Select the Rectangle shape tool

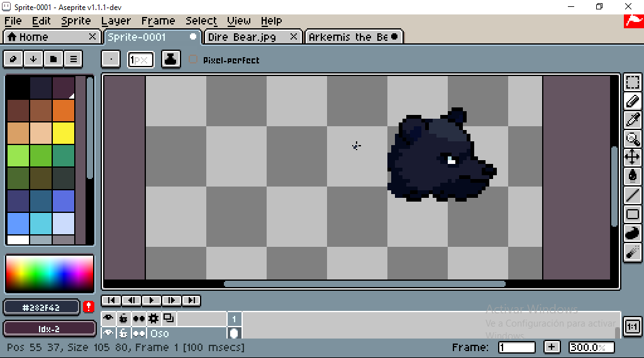[x=632, y=214]
